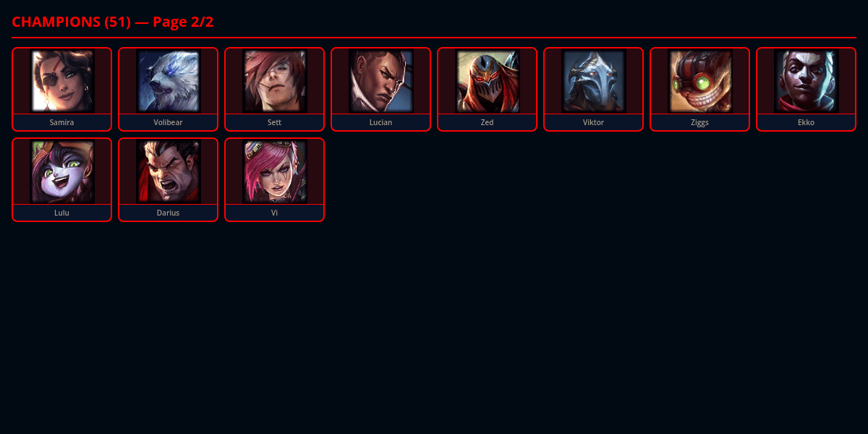Click the Champions Page 2/2 heading
The height and width of the screenshot is (434, 868).
(113, 22)
